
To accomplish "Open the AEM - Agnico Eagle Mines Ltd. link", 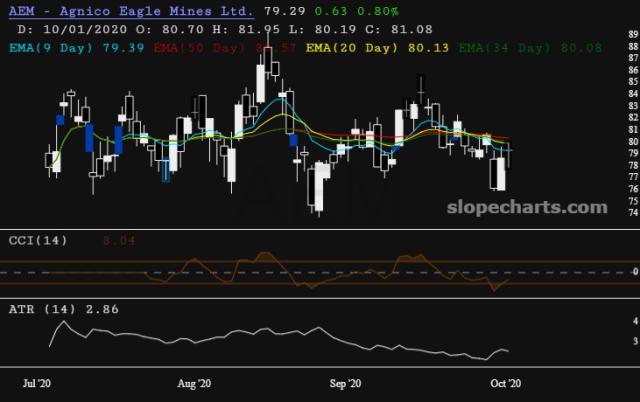I will (131, 11).
